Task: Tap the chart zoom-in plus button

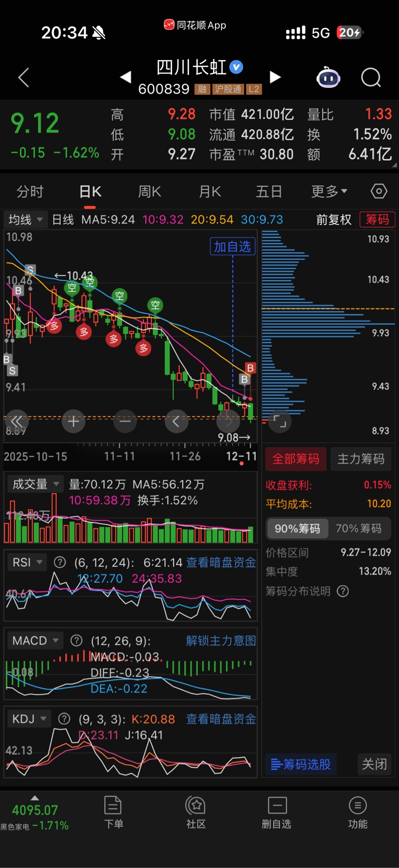Action: pyautogui.click(x=73, y=421)
